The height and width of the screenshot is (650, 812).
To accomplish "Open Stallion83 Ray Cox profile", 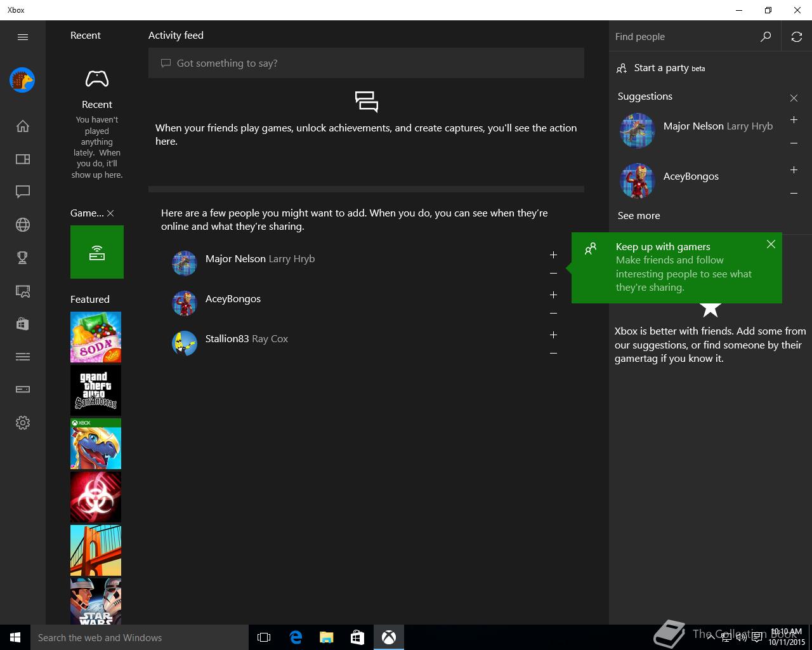I will click(x=247, y=339).
